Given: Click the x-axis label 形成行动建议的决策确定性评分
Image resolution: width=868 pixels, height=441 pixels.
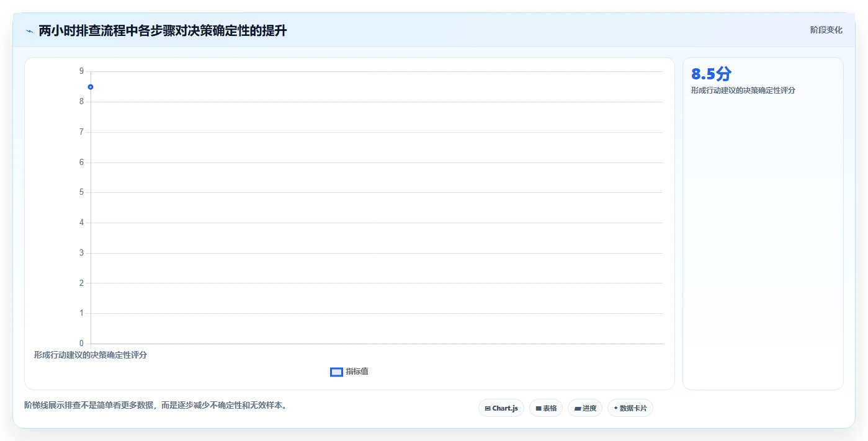Looking at the screenshot, I should 91,355.
